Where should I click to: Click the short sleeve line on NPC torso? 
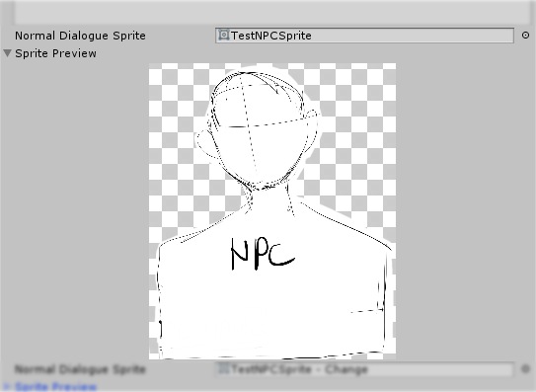pos(366,311)
